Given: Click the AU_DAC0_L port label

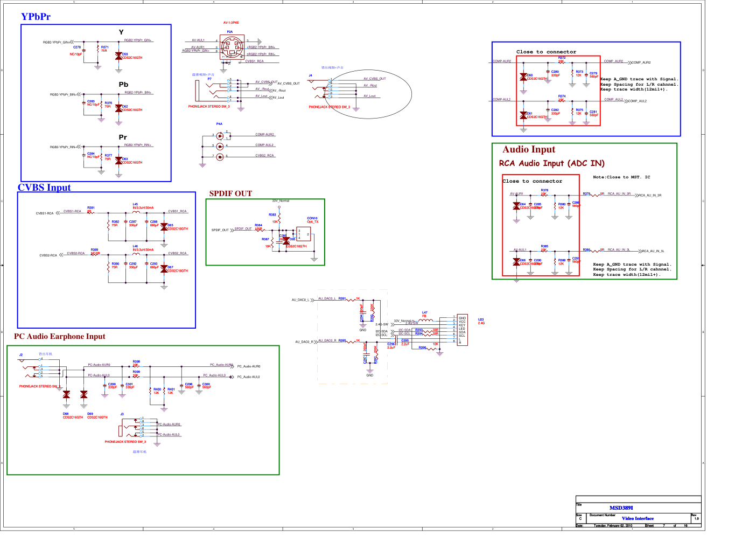Looking at the screenshot, I should (300, 300).
